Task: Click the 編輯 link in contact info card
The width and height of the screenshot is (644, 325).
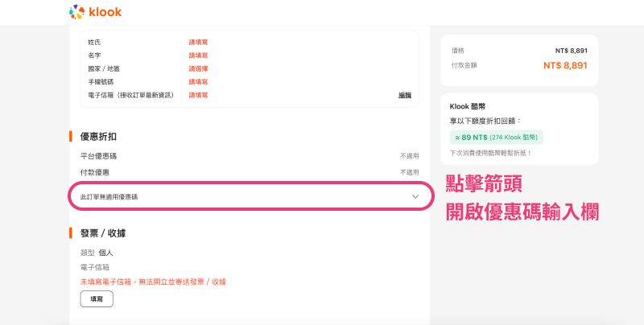Action: pyautogui.click(x=405, y=95)
